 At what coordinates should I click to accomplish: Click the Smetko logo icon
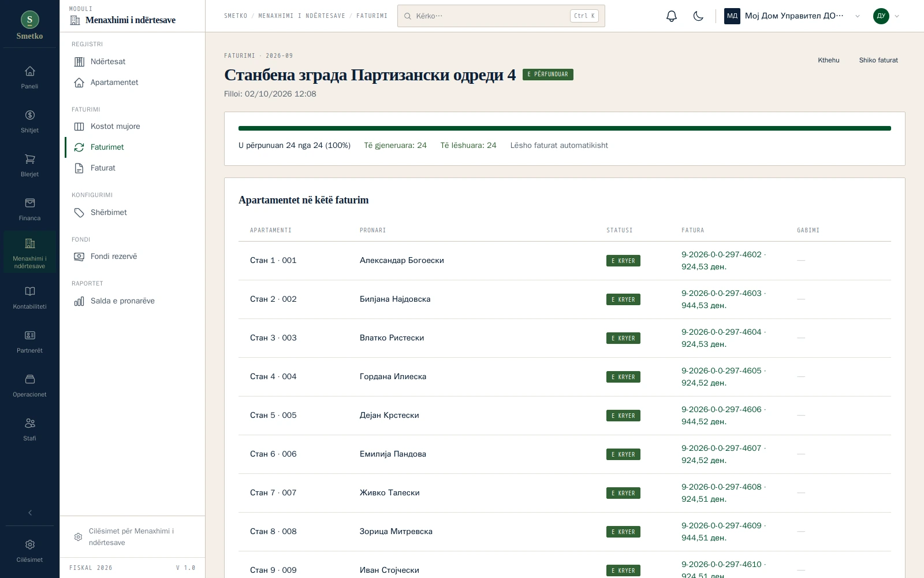point(29,20)
